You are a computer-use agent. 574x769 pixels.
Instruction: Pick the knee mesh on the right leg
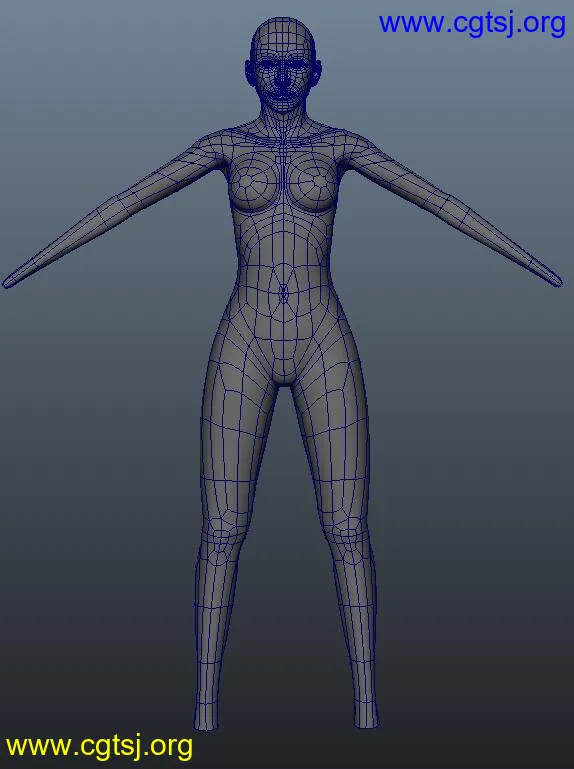pyautogui.click(x=351, y=542)
